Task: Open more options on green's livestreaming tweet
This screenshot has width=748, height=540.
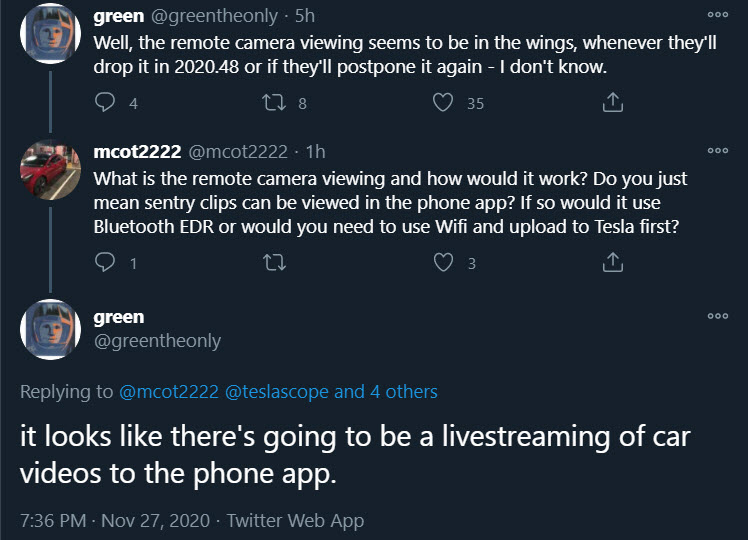Action: tap(717, 315)
